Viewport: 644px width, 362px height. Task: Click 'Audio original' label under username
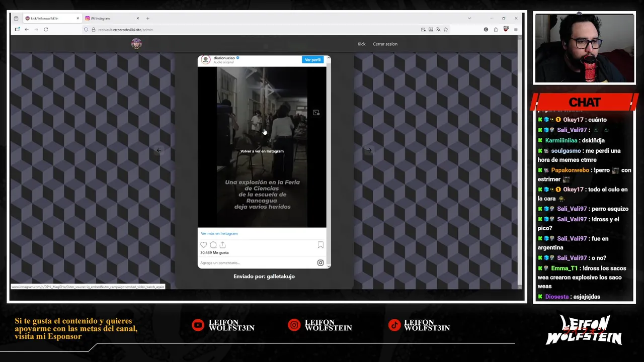tap(224, 62)
